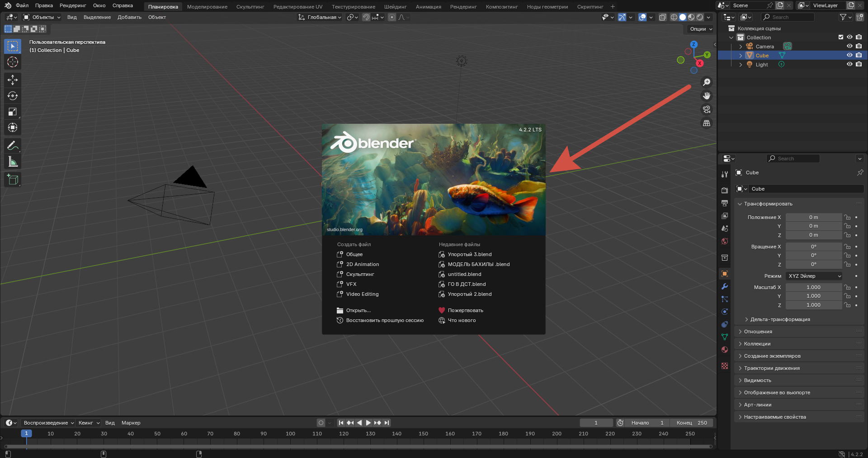
Task: Click the Конец frame value field
Action: [692, 423]
